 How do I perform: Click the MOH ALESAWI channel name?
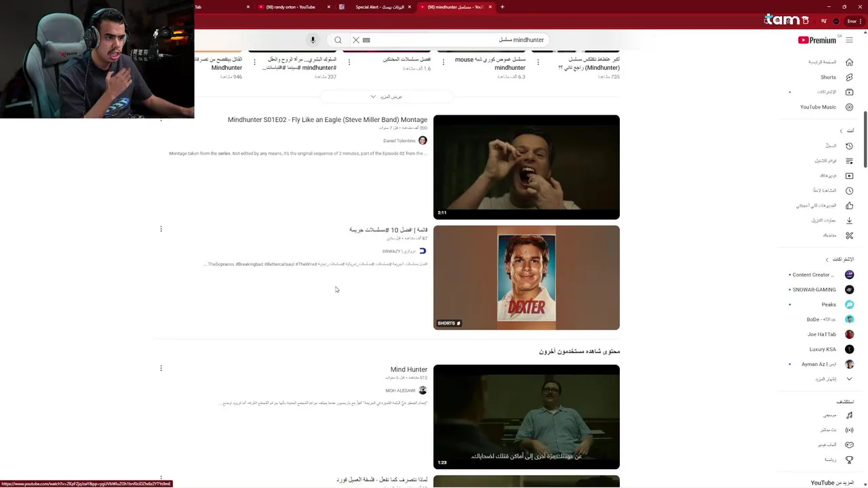(400, 391)
